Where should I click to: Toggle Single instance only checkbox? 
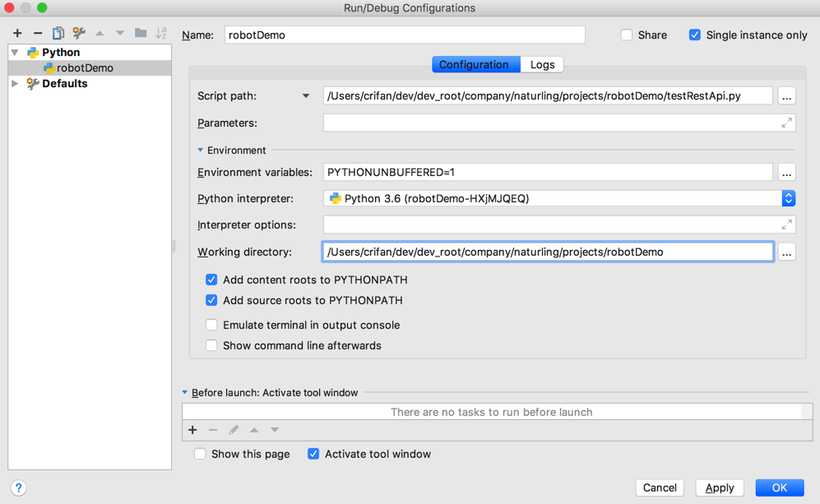click(695, 35)
